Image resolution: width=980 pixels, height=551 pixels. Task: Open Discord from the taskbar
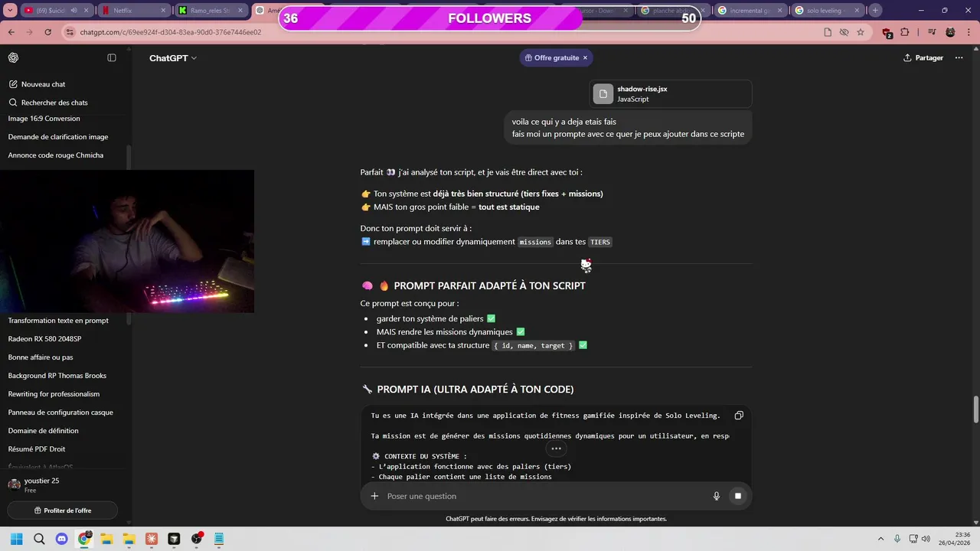click(62, 539)
